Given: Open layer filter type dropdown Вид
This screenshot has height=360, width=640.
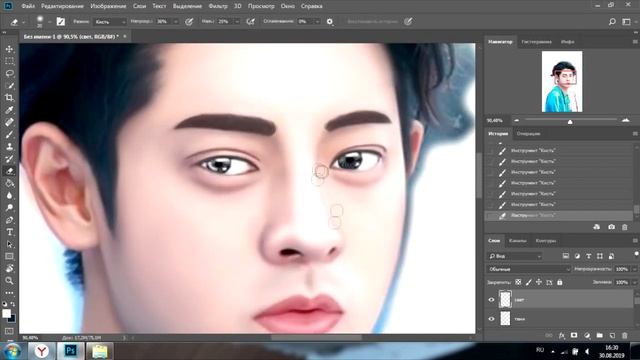Looking at the screenshot, I should pyautogui.click(x=515, y=256).
